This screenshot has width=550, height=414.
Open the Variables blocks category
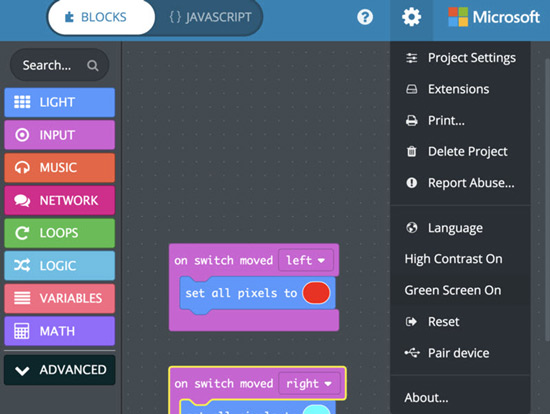point(59,298)
